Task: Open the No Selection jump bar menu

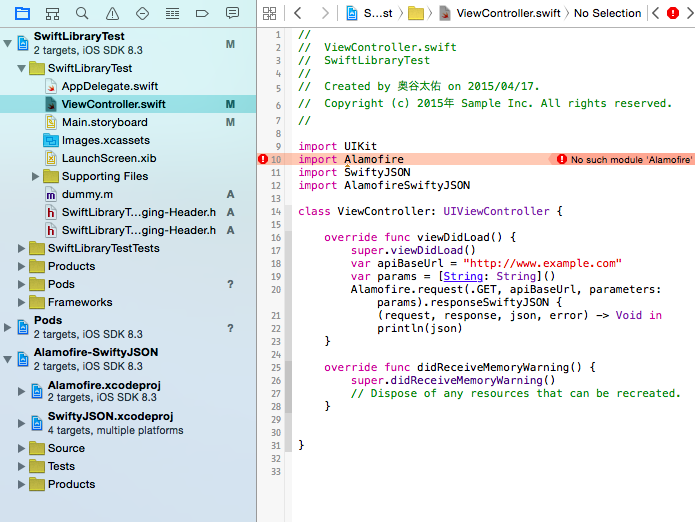Action: pos(607,13)
